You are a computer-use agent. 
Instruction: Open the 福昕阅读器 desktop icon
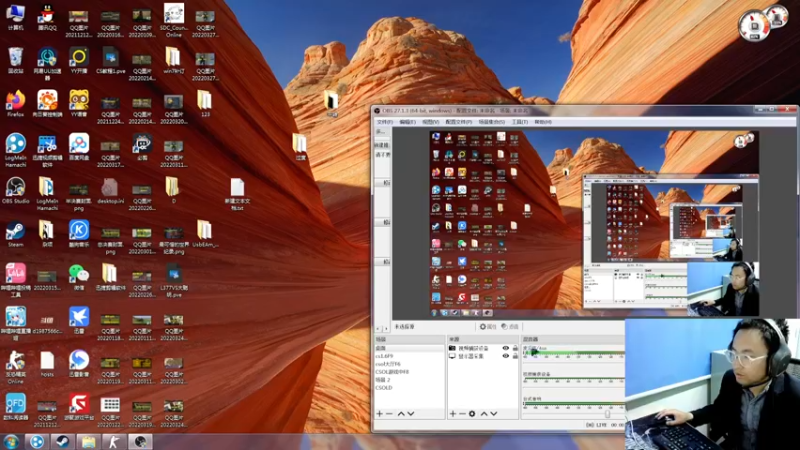pos(15,407)
